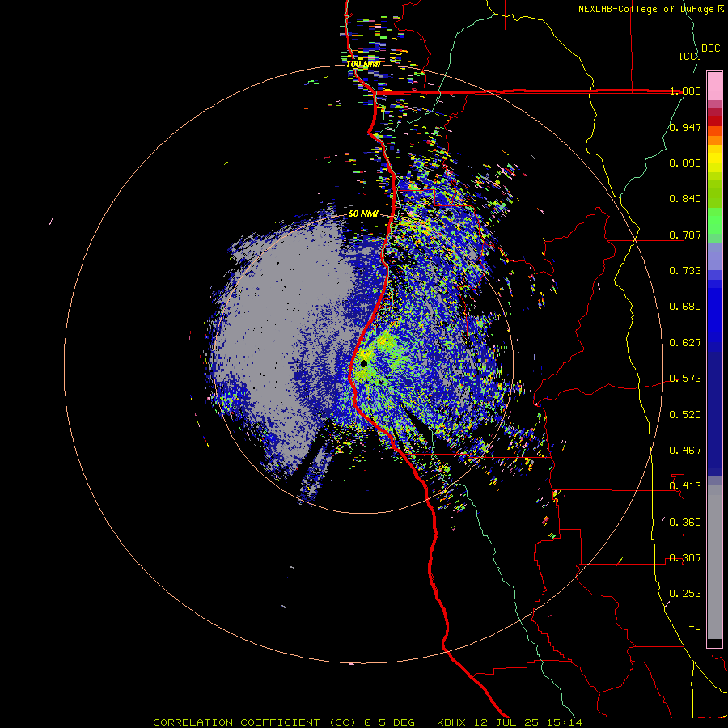Image resolution: width=728 pixels, height=728 pixels.
Task: Click the black radar site dot
Action: [363, 363]
